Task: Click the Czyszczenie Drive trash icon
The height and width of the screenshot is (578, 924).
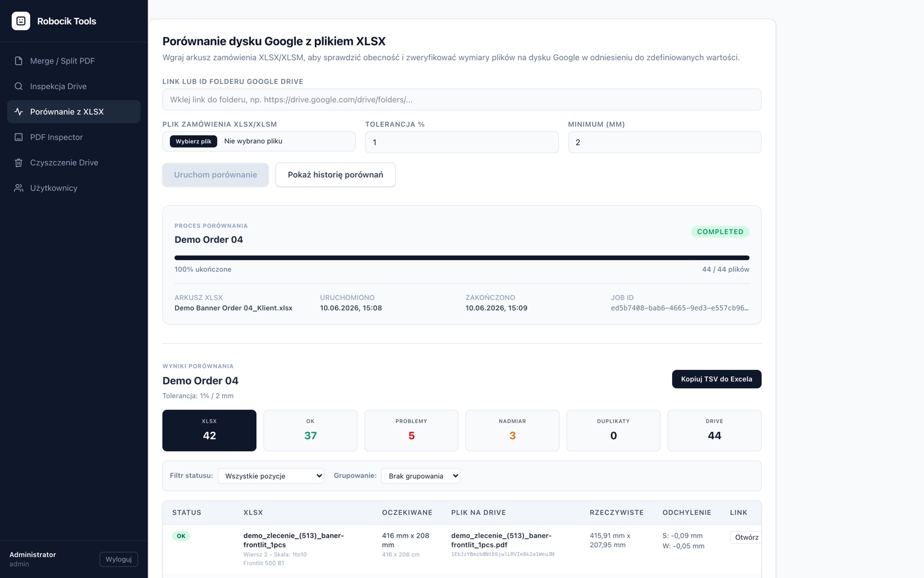Action: [18, 162]
